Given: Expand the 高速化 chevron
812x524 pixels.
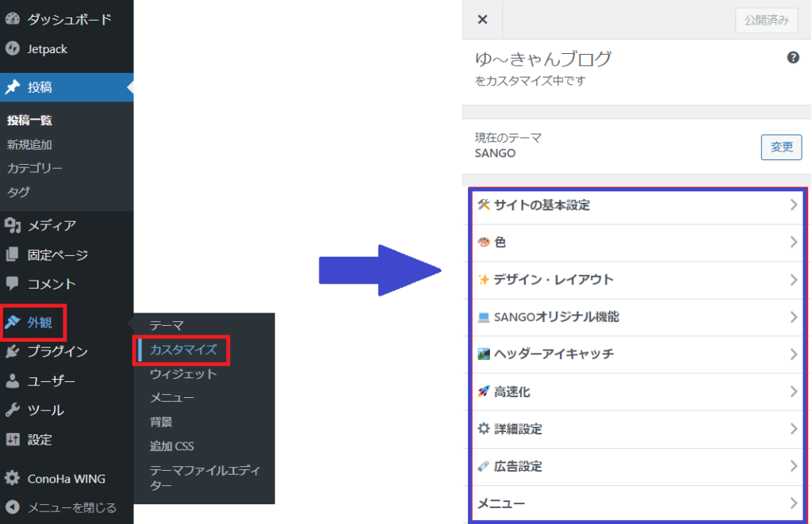Looking at the screenshot, I should click(793, 392).
